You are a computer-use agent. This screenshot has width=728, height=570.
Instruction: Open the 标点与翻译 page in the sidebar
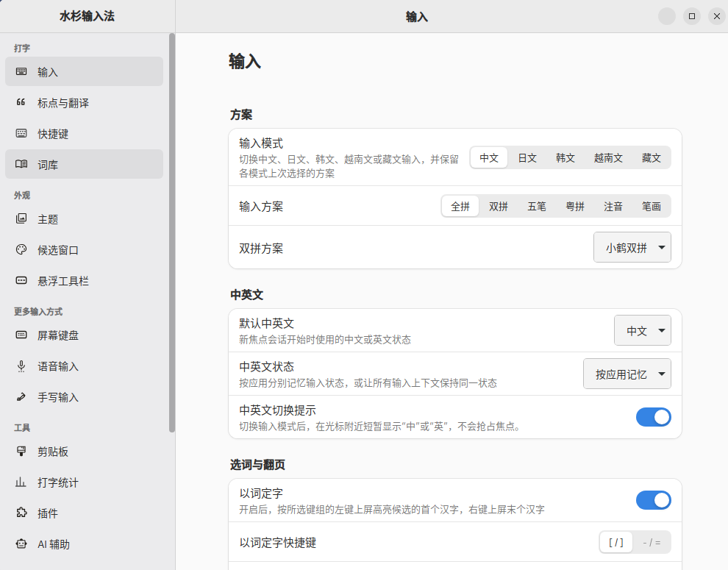click(84, 103)
